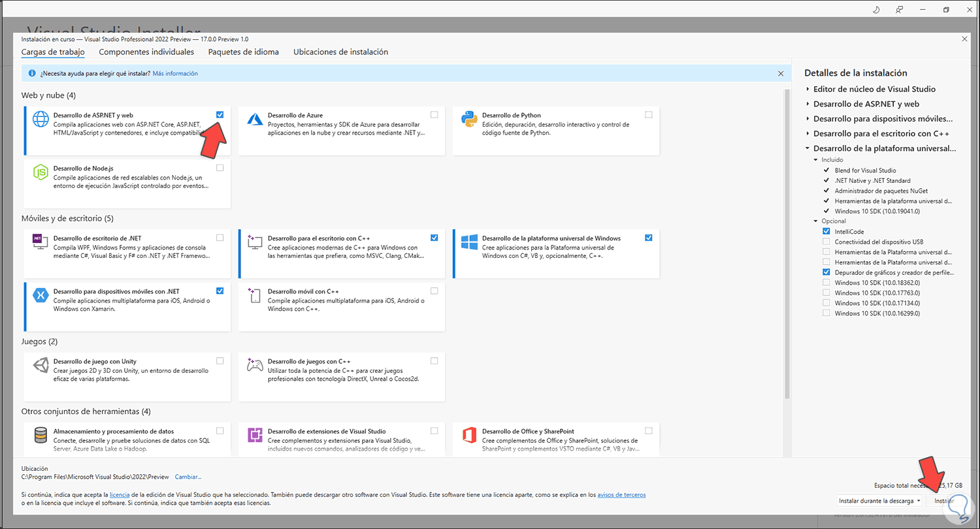Click the ASP.NET web development globe icon
This screenshot has width=980, height=529.
pyautogui.click(x=41, y=119)
